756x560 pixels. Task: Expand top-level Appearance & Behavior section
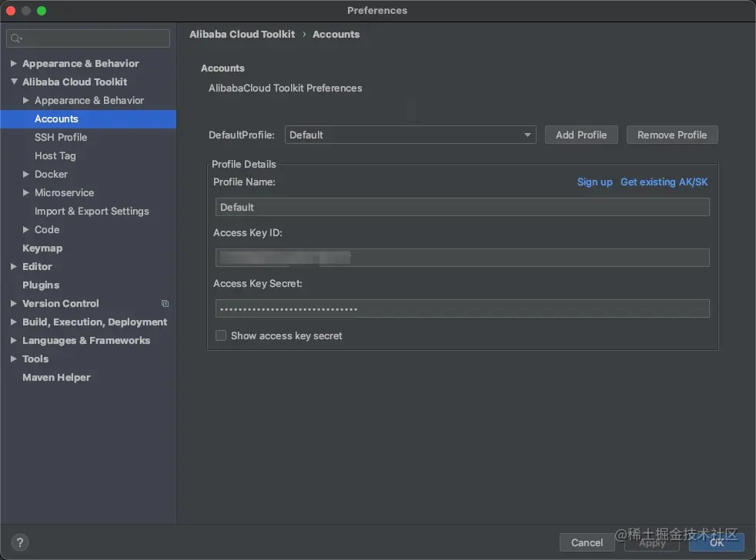pos(14,63)
